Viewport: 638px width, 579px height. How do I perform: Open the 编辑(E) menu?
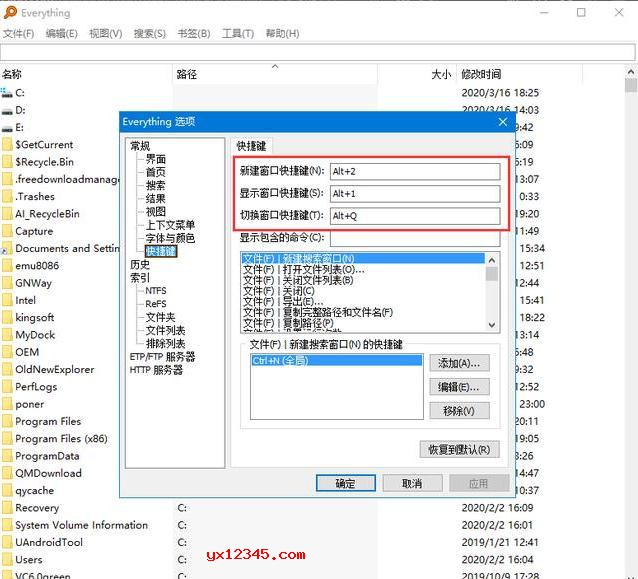coord(62,34)
